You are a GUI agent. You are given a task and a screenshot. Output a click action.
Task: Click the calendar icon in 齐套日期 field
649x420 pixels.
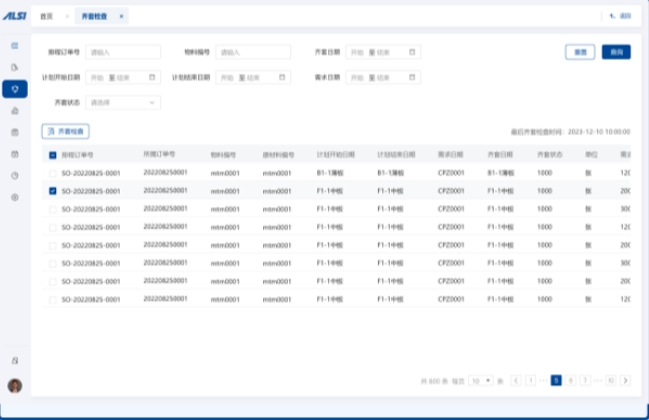tap(413, 52)
